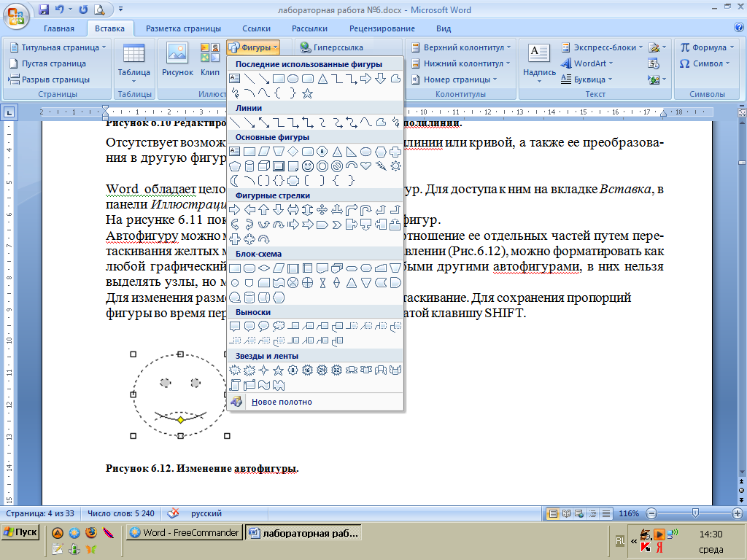Open the Разметка страницы tab

click(x=183, y=28)
